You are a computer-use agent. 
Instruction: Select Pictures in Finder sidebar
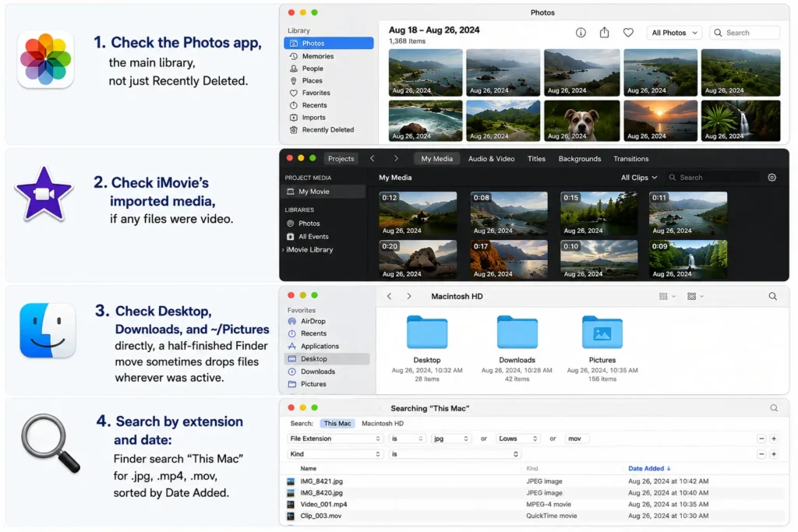313,384
